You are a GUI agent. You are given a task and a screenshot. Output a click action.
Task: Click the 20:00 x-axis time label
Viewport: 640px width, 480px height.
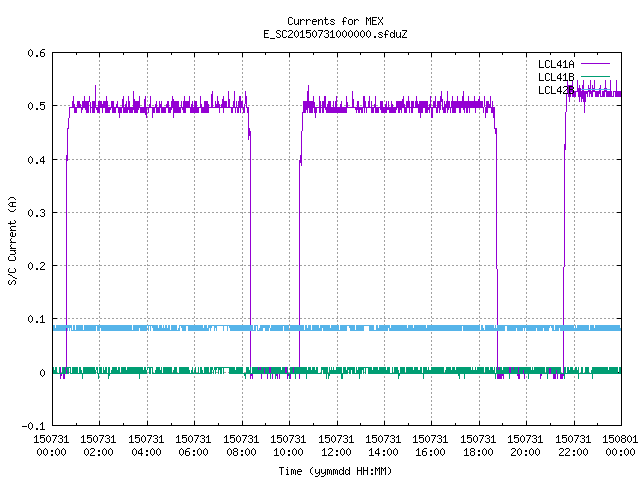coord(525,452)
